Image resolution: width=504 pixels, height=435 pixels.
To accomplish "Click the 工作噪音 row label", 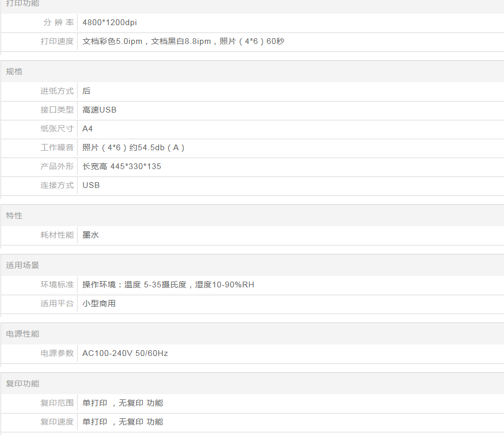I will point(57,148).
